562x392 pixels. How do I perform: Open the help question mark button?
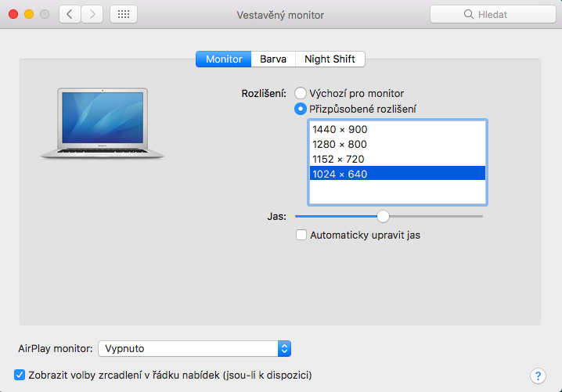click(x=538, y=376)
